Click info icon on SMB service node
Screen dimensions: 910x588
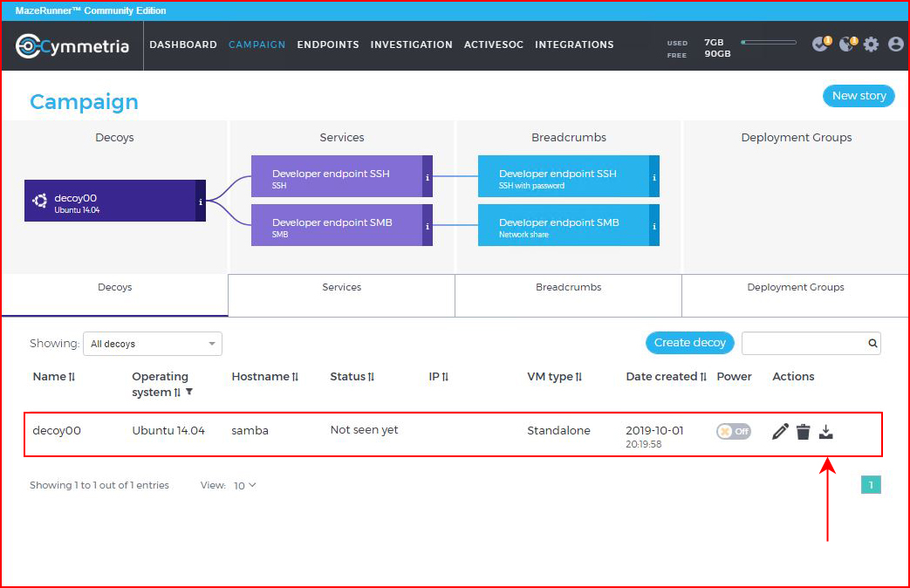click(428, 225)
